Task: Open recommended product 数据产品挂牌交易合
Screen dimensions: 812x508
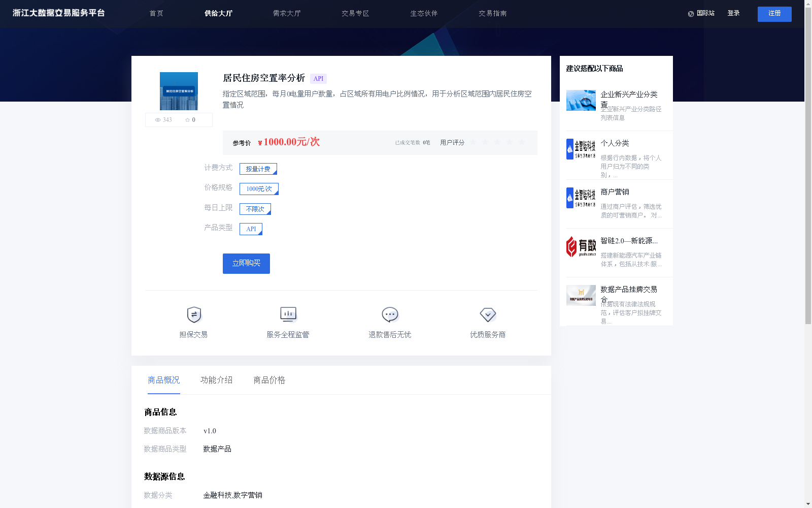Action: point(629,294)
